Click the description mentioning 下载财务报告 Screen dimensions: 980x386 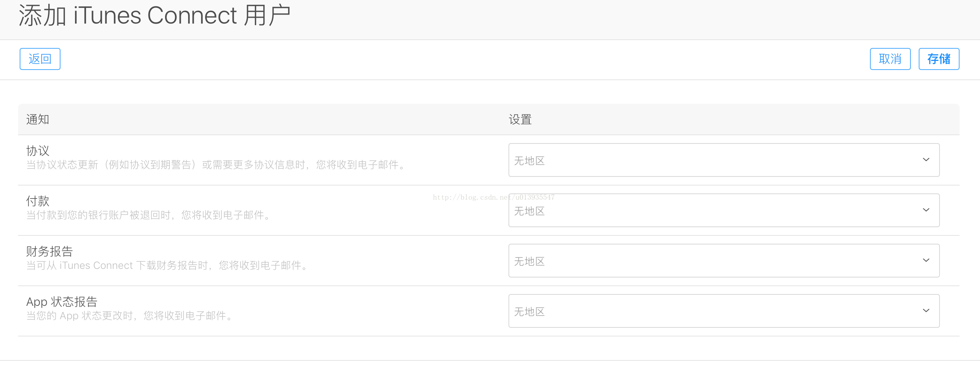[167, 265]
